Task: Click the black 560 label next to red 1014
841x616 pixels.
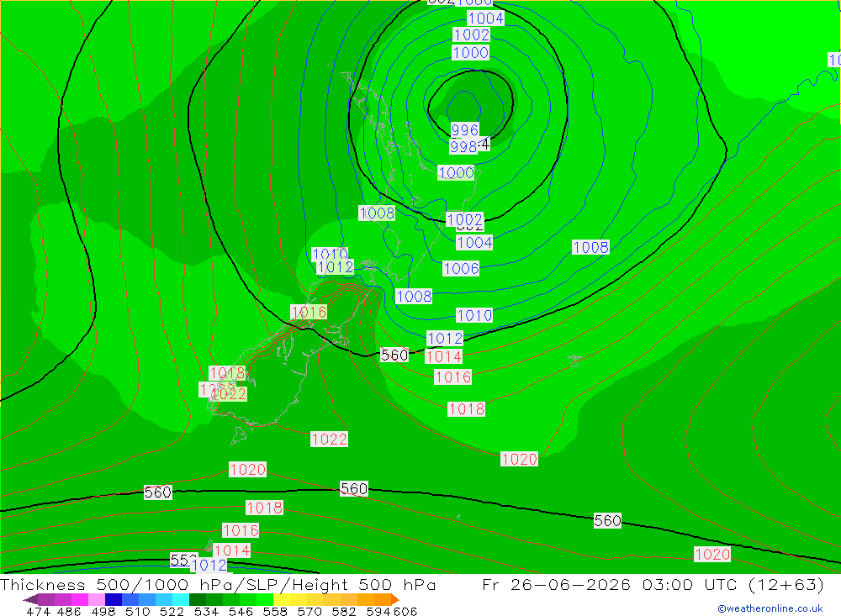Action: 394,355
